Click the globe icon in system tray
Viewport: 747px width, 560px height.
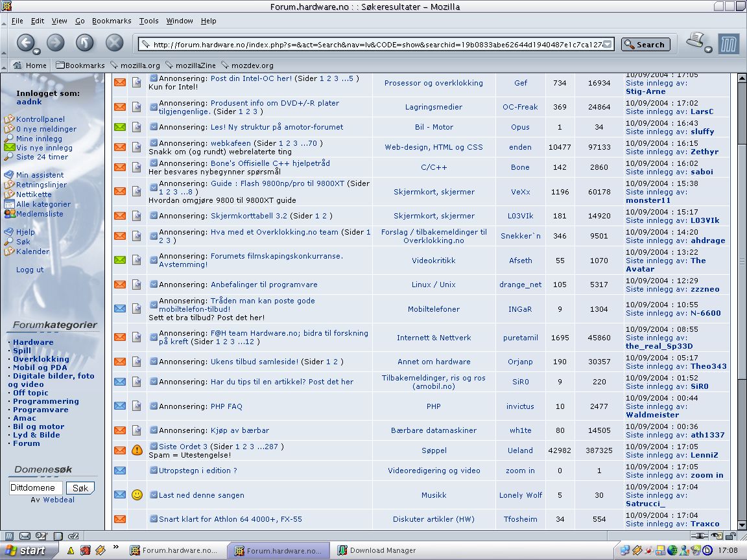tap(672, 550)
